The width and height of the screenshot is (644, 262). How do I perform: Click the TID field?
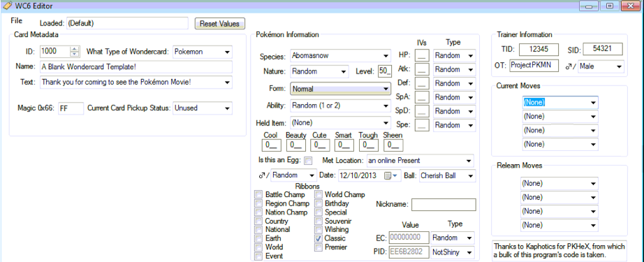[x=539, y=50]
